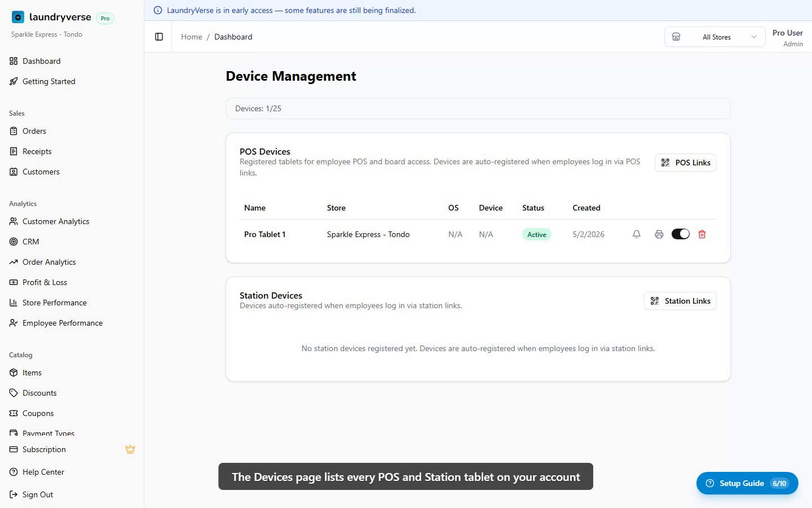The width and height of the screenshot is (812, 508).
Task: Click the CRM target icon
Action: (x=14, y=242)
